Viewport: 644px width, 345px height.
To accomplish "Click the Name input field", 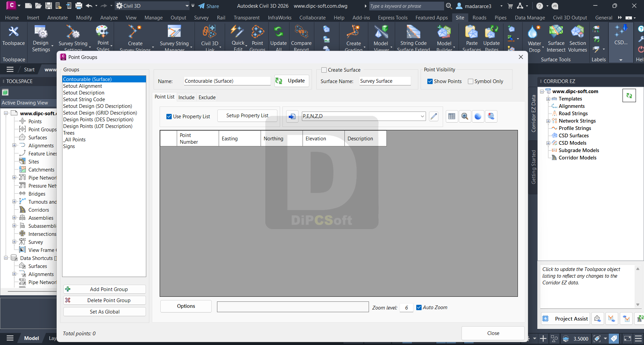I will [x=227, y=81].
